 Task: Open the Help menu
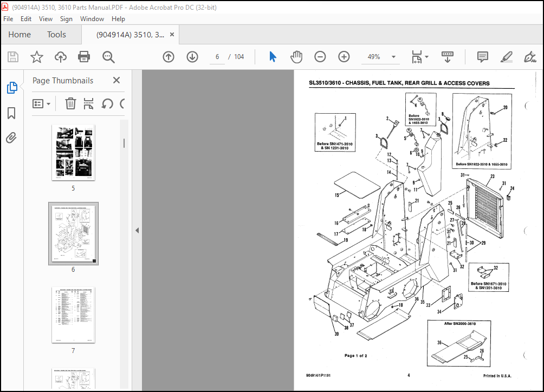coord(118,19)
